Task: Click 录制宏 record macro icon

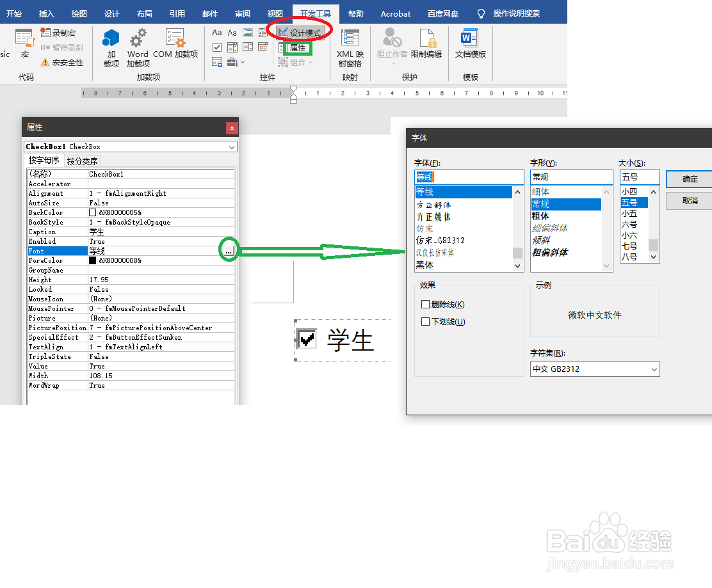Action: pyautogui.click(x=45, y=33)
